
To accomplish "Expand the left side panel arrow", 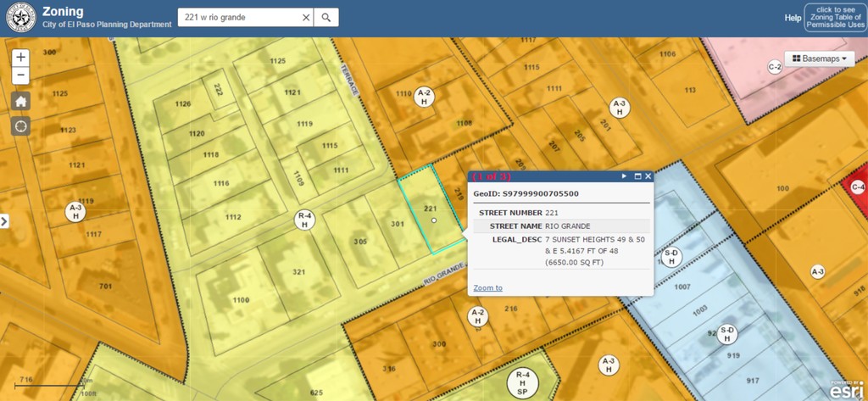I will pos(4,220).
